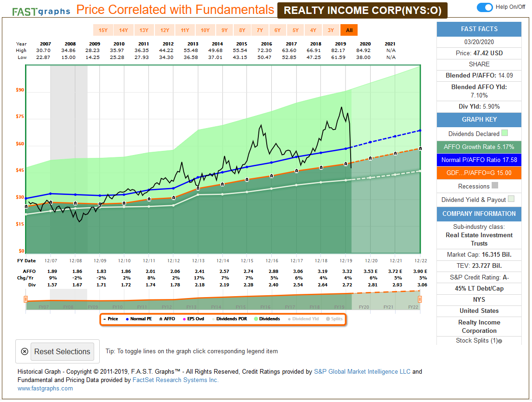
Task: Click the AFFO Growth Rate 5.17% key
Action: pyautogui.click(x=479, y=147)
